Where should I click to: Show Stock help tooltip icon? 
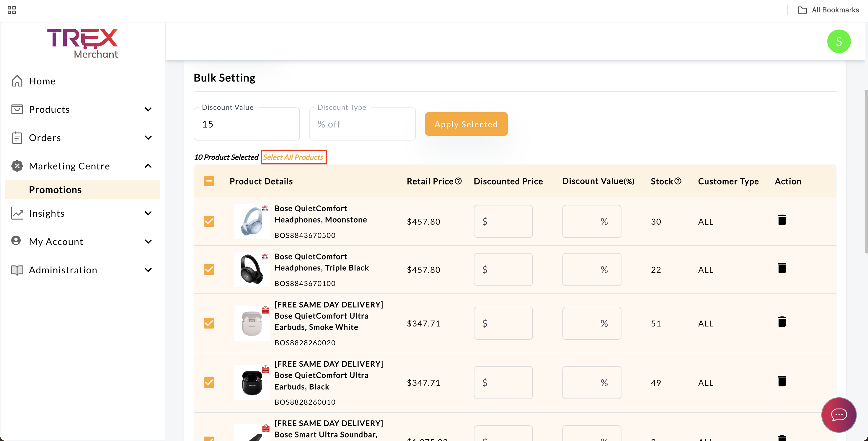coord(678,181)
